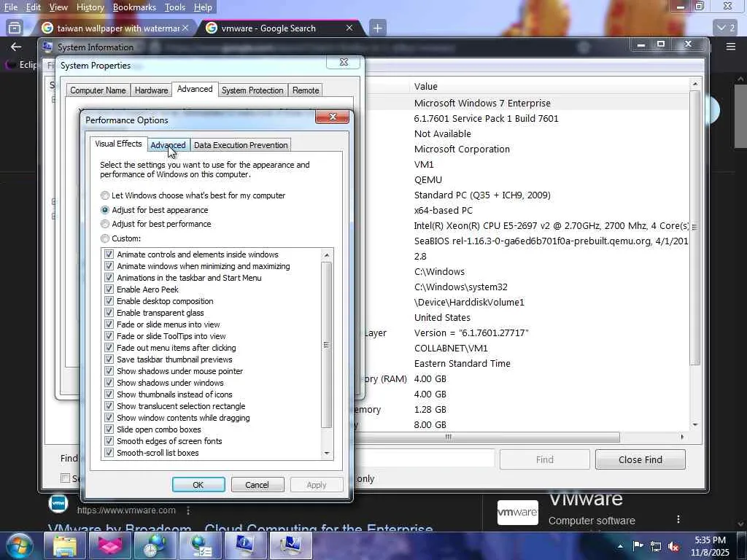Viewport: 747px width, 560px height.
Task: Uncheck Animate controls and elements inside windows
Action: tap(109, 254)
